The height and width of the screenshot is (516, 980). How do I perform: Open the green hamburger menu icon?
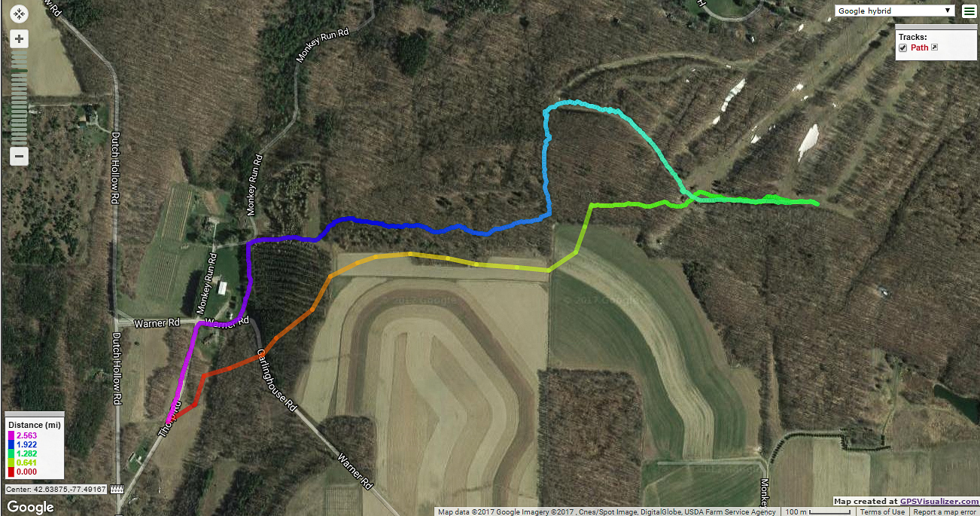click(968, 11)
